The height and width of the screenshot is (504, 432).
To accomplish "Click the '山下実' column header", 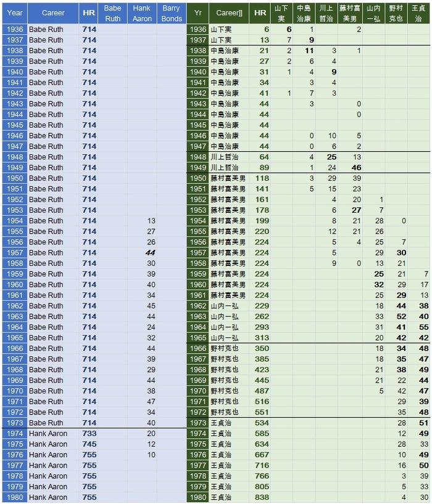I will pyautogui.click(x=281, y=13).
